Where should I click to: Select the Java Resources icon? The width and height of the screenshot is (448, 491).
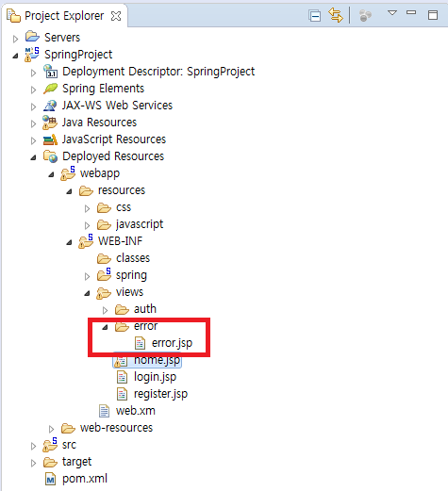50,123
